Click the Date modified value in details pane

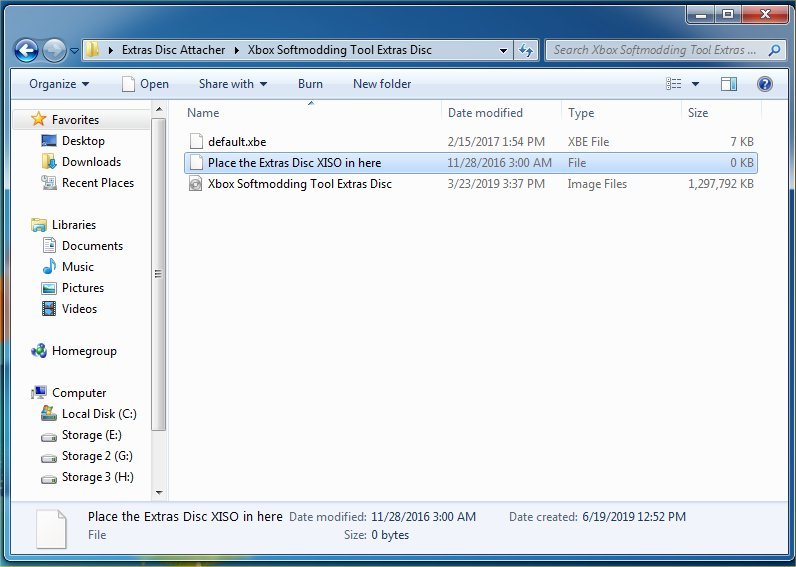(x=423, y=517)
